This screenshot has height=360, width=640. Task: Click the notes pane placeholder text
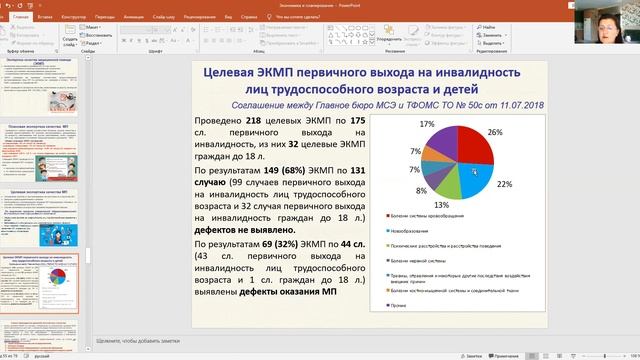138,341
